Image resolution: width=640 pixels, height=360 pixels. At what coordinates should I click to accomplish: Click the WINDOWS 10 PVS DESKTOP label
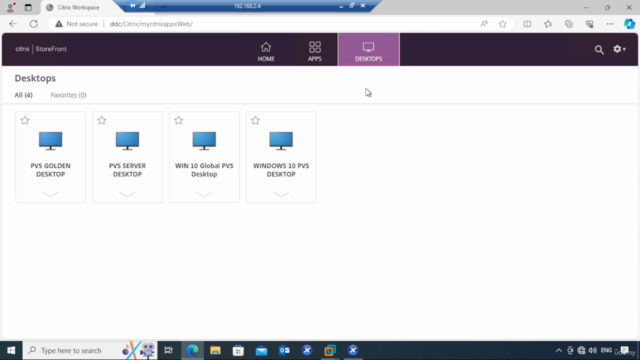tap(281, 170)
